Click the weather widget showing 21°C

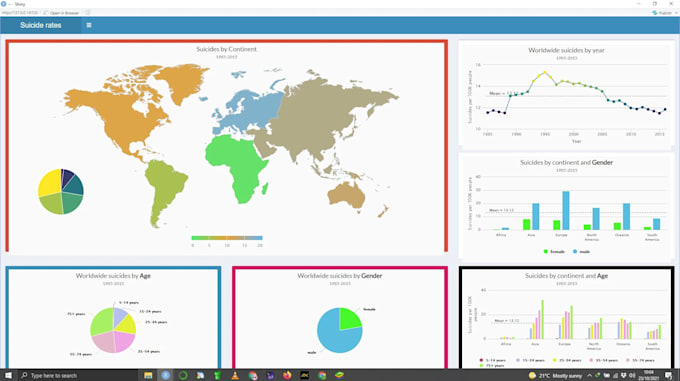click(x=555, y=375)
